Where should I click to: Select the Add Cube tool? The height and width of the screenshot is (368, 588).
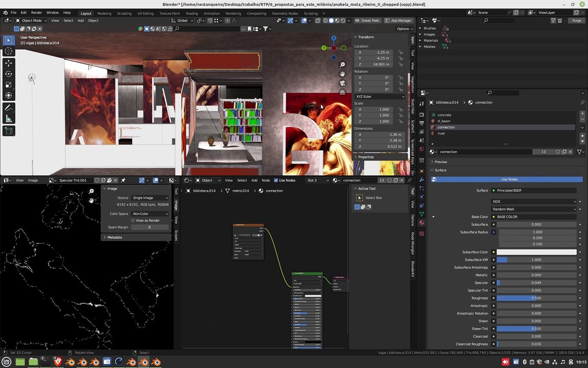click(9, 131)
